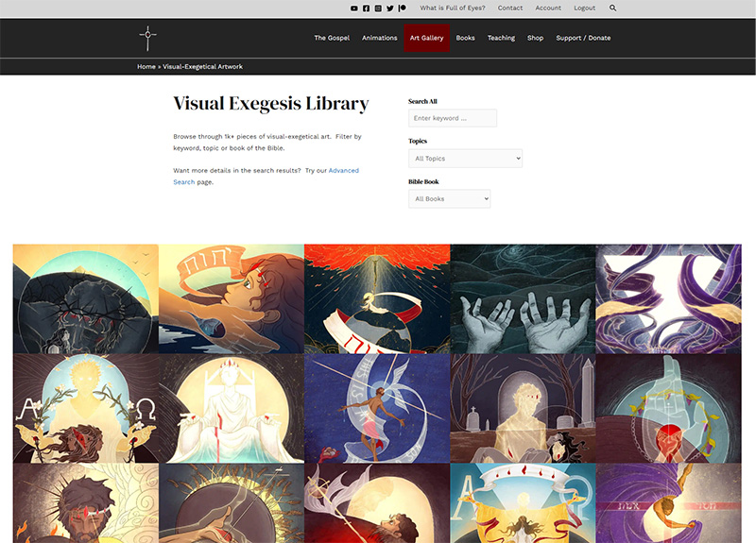Click the Topics label above the dropdown

pyautogui.click(x=418, y=141)
